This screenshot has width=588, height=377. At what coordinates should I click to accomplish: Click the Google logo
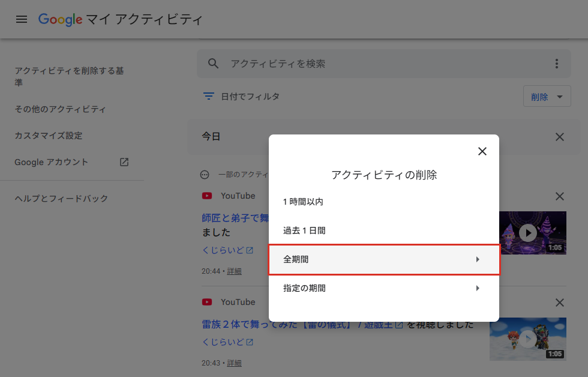coord(61,19)
